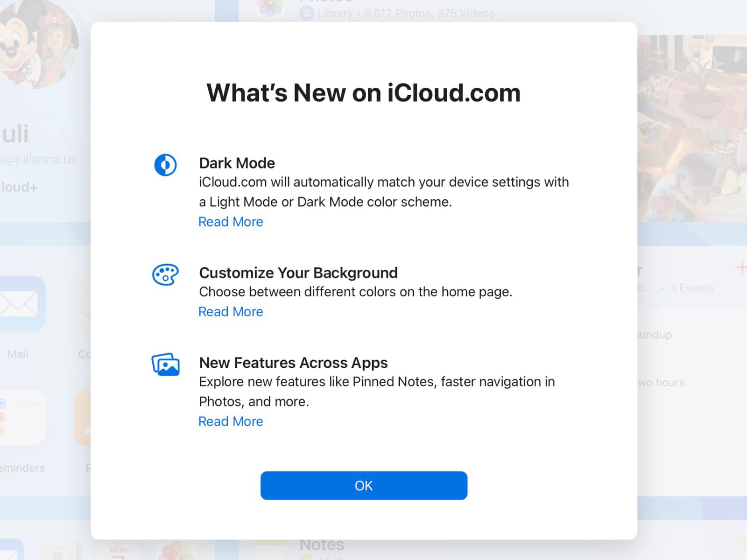Click the '3 Events' label in the background
This screenshot has width=747, height=560.
691,288
